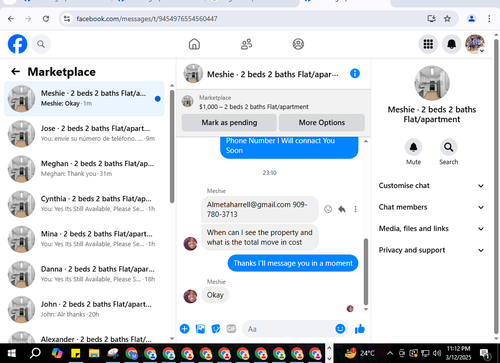
Task: Open more options for the email message
Action: [355, 209]
